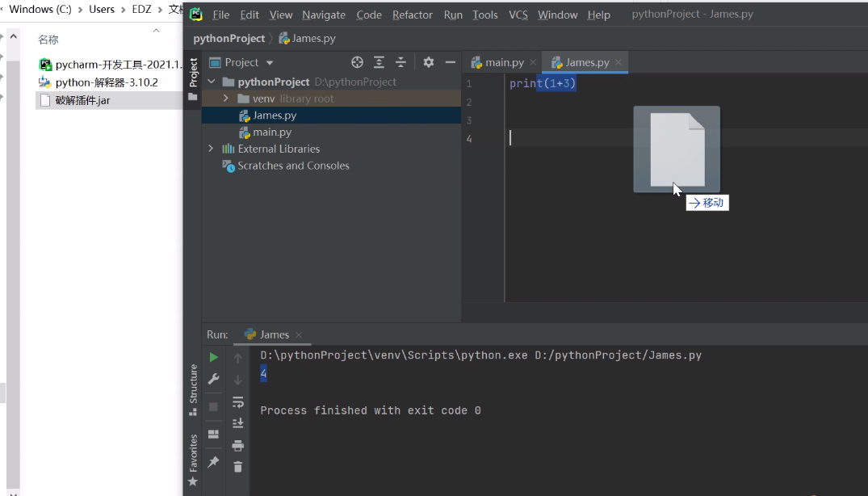Screen dimensions: 868x496
Task: Rerun the James script with green play icon
Action: pyautogui.click(x=213, y=357)
